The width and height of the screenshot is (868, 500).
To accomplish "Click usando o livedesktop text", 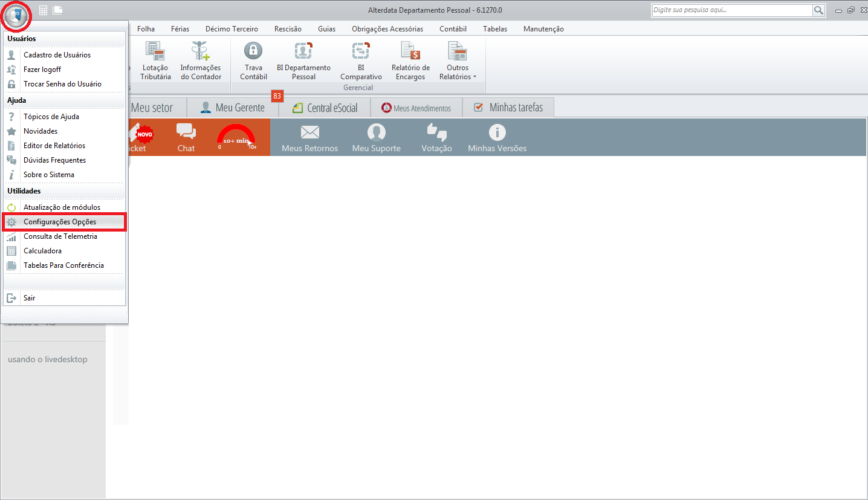I will click(x=48, y=359).
